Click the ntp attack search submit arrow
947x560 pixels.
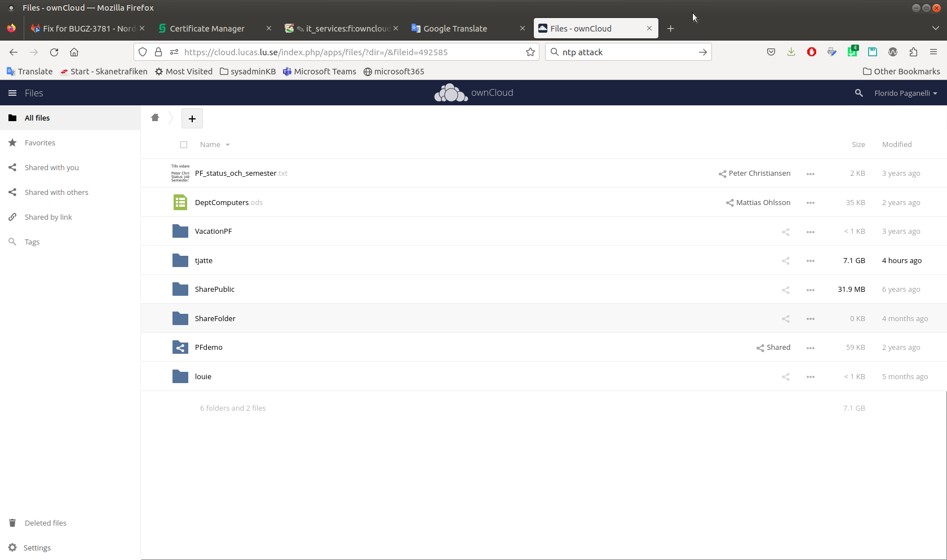pos(702,52)
